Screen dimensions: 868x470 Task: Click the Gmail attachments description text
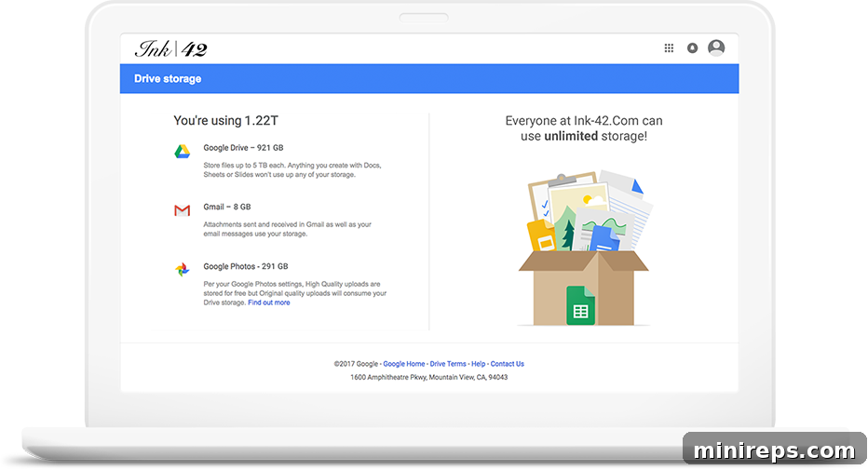(287, 229)
